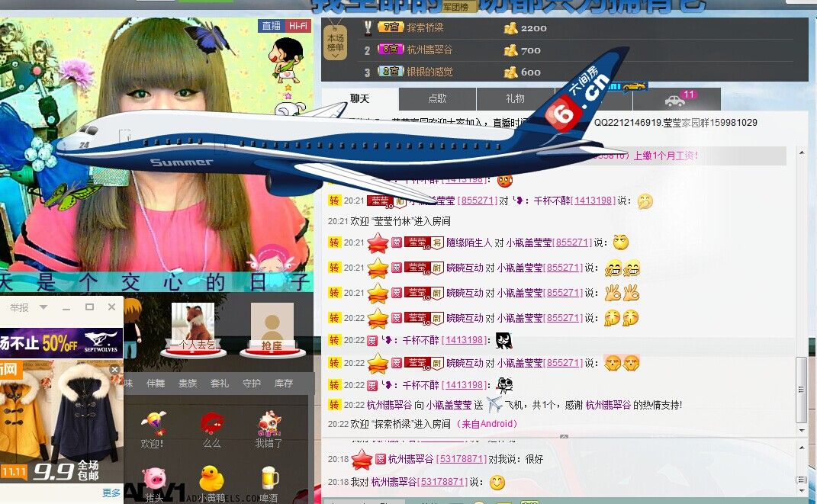817x504 pixels.
Task: Switch to the 库存 gift category
Action: click(x=284, y=384)
